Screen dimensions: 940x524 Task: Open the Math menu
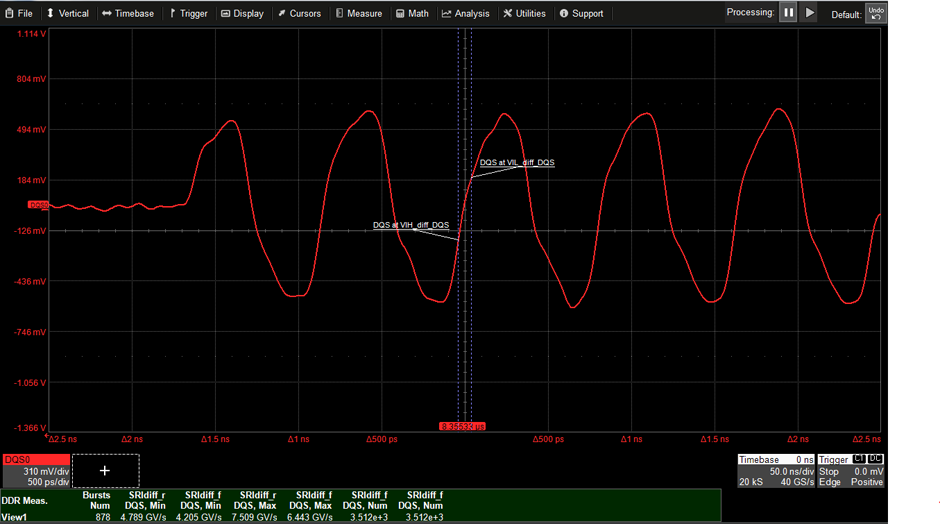click(412, 13)
